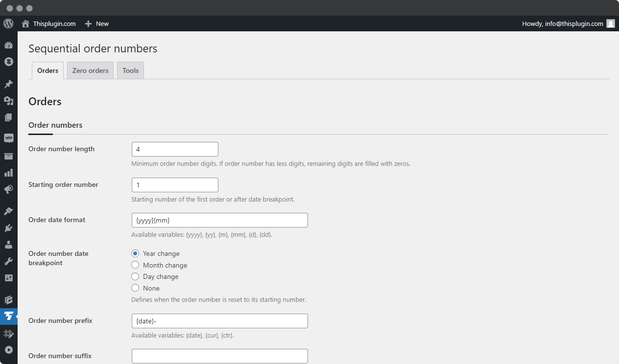The width and height of the screenshot is (619, 364).
Task: Open the WooCommerce sidebar menu
Action: [x=8, y=138]
